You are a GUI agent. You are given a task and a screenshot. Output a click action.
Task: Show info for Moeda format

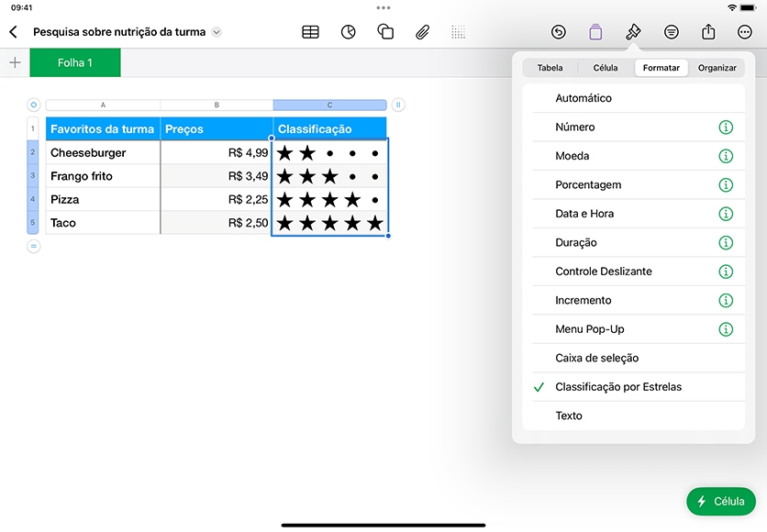(726, 156)
